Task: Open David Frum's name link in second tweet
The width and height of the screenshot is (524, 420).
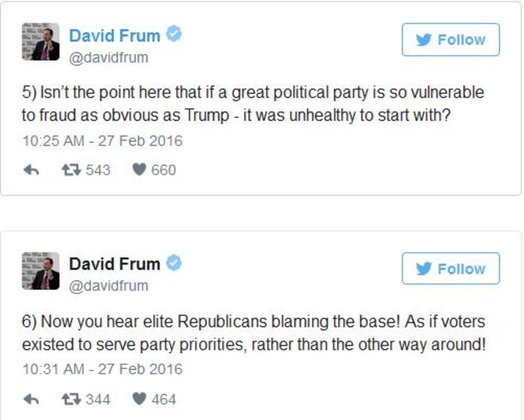Action: pos(115,264)
